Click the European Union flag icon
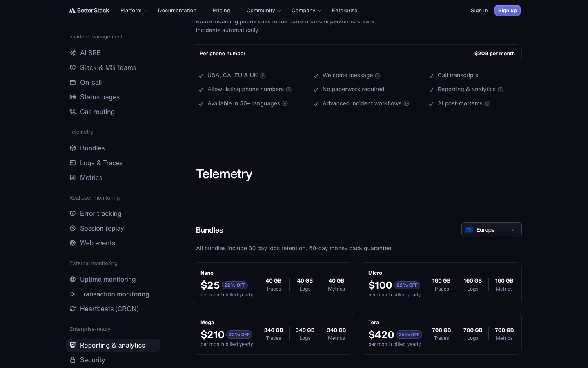The width and height of the screenshot is (588, 368). tap(469, 230)
